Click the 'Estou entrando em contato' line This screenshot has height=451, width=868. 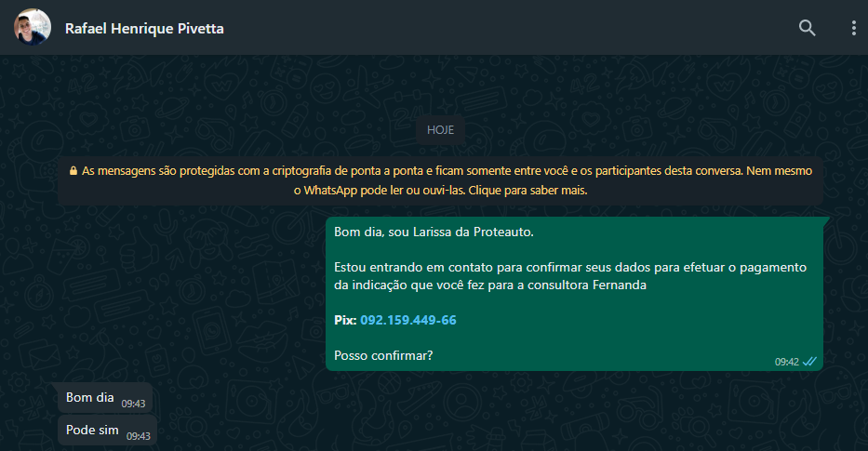tap(569, 268)
